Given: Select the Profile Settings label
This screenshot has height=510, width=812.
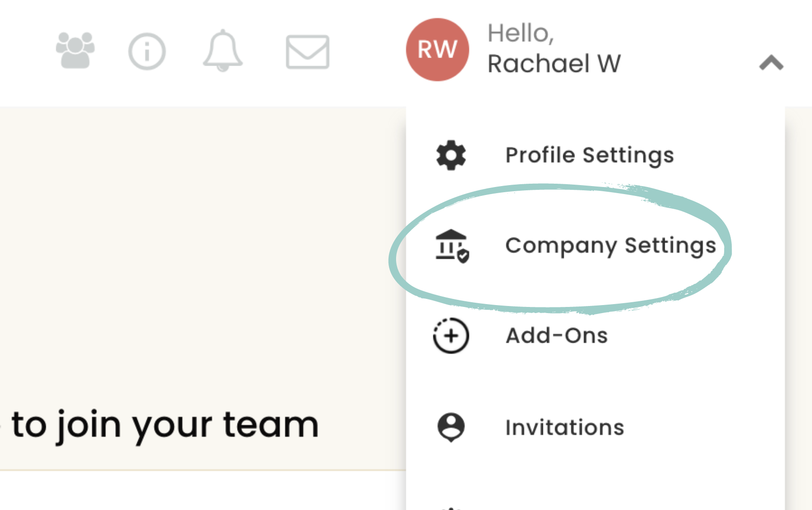Looking at the screenshot, I should 590,155.
